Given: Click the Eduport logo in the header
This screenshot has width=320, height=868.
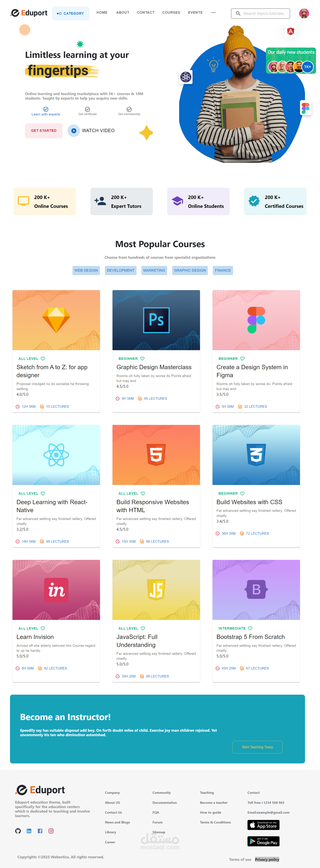Looking at the screenshot, I should (29, 13).
